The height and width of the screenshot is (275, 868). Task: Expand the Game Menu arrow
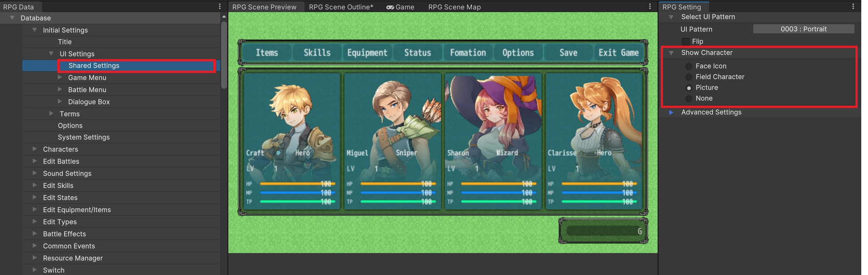click(60, 77)
